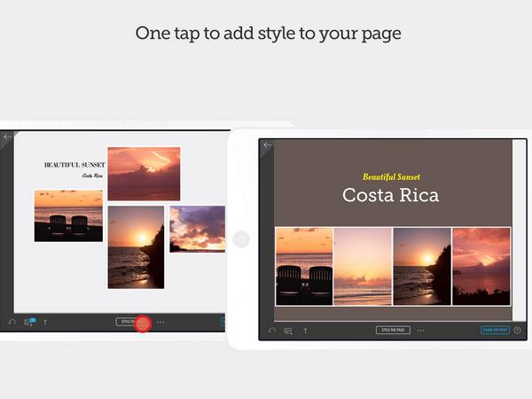
Task: Open add-photos icon with blue badge
Action: tap(29, 322)
